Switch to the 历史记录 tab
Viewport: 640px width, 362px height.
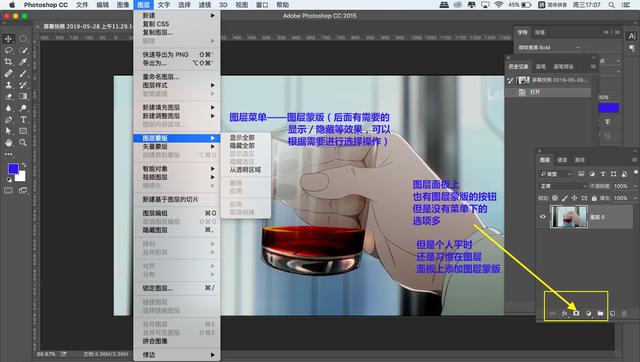[518, 66]
